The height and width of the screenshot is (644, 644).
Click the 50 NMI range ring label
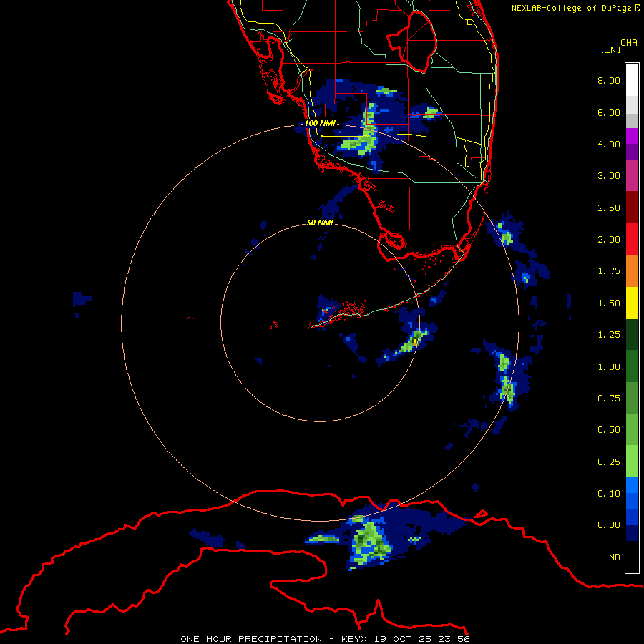[320, 223]
